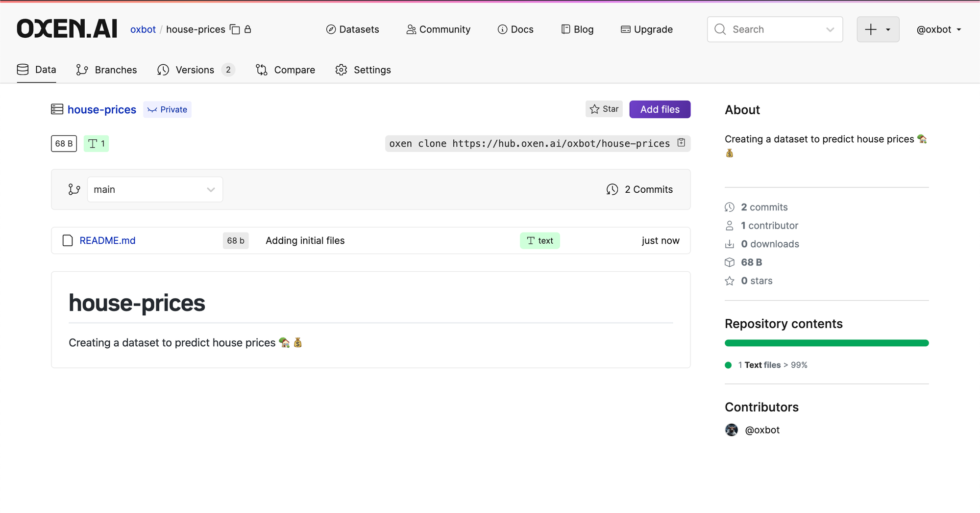This screenshot has width=980, height=513.
Task: Open the @oxbot account menu
Action: point(939,29)
